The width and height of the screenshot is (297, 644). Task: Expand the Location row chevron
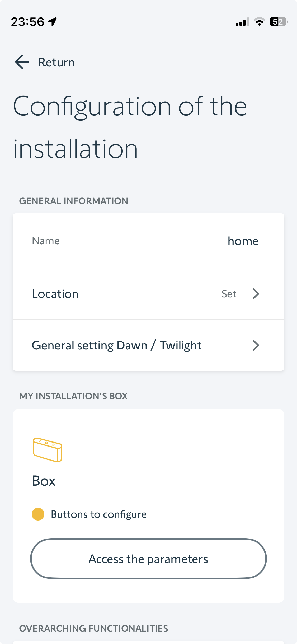point(256,294)
